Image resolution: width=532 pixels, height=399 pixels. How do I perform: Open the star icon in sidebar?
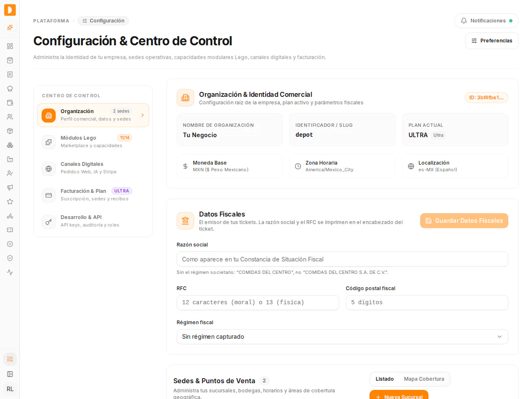coord(10,202)
